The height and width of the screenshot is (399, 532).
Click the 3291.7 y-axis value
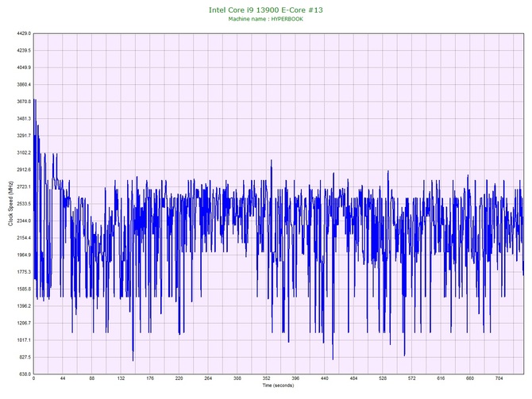point(24,136)
